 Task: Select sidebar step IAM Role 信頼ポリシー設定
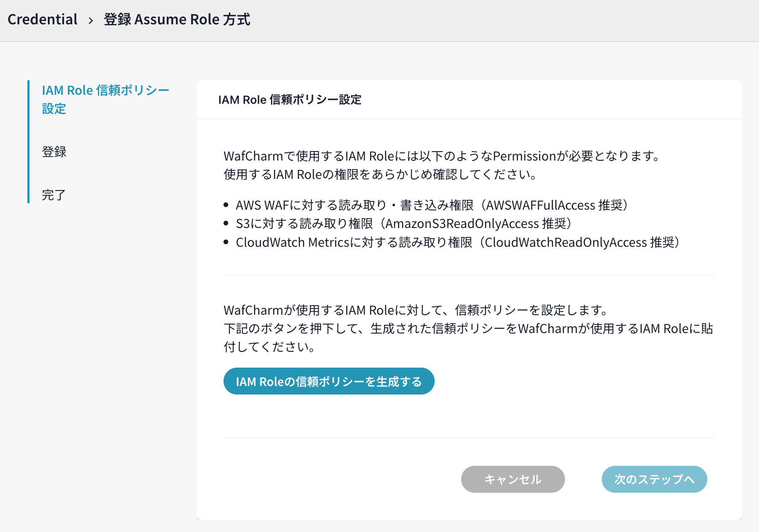point(105,99)
